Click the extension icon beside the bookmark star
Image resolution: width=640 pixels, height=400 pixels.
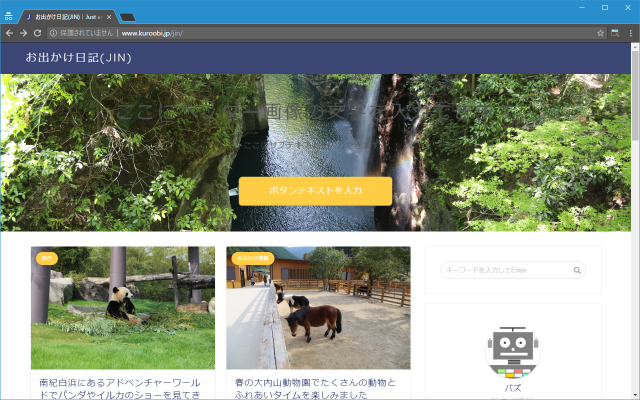[x=616, y=33]
